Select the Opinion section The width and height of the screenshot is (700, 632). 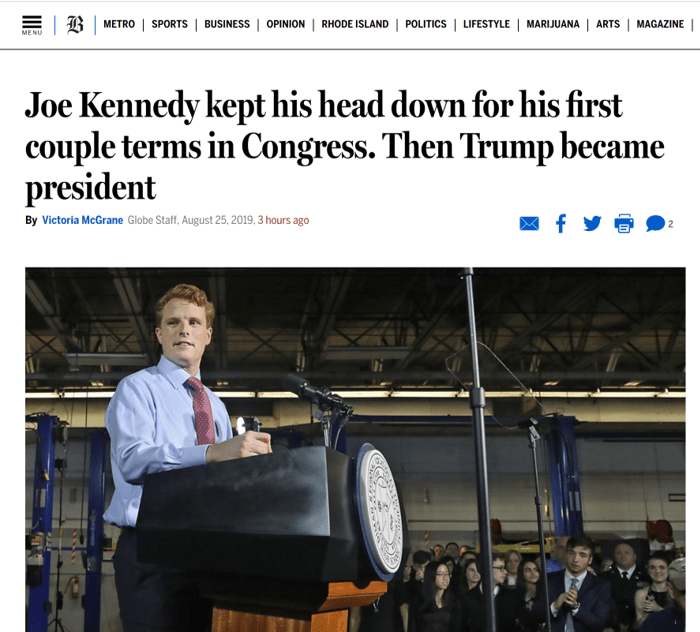point(286,24)
